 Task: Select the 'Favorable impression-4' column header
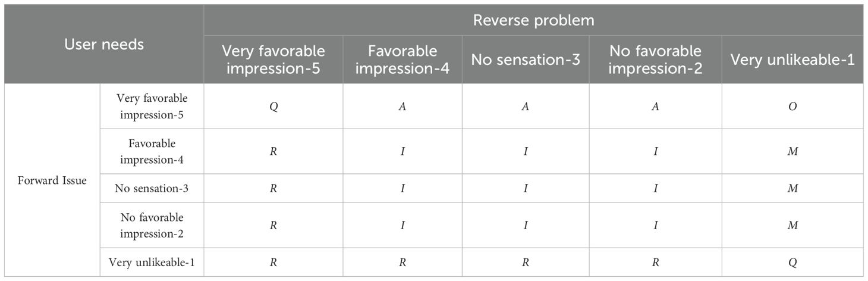402,60
